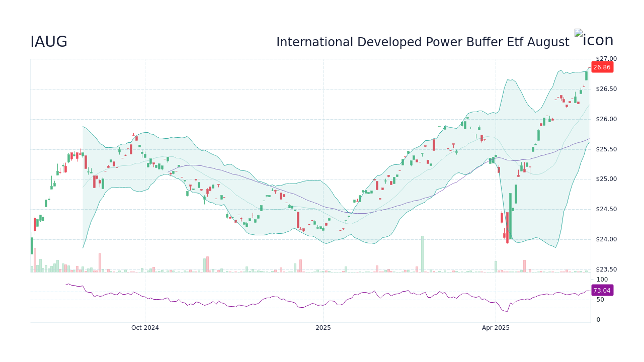Image resolution: width=644 pixels, height=362 pixels.
Task: Click the 2025 date axis label
Action: point(323,328)
